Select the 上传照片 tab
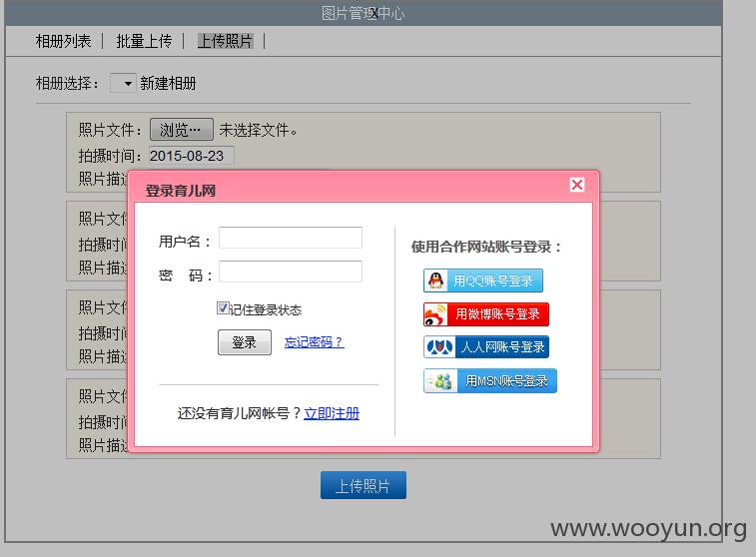 pos(225,41)
